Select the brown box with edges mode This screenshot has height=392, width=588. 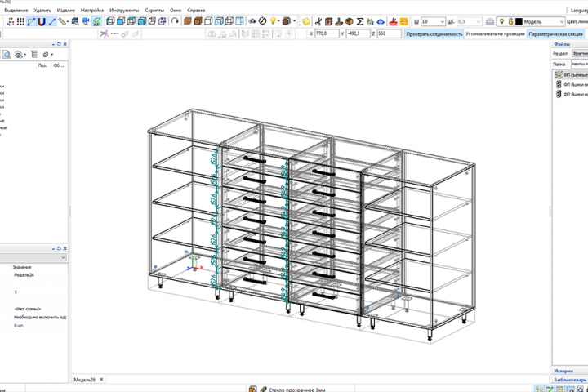coord(198,21)
